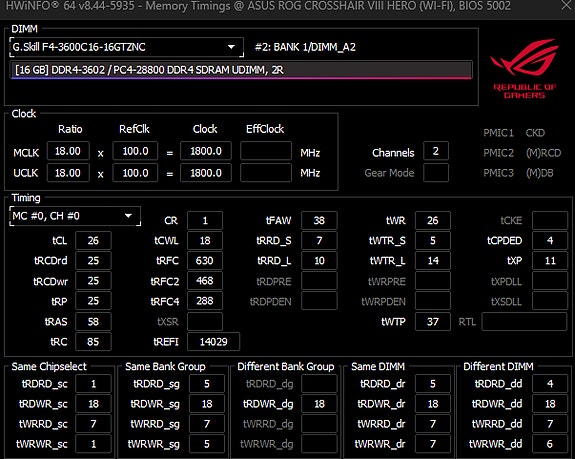This screenshot has height=459, width=575.
Task: Click the tCL value field
Action: click(93, 240)
